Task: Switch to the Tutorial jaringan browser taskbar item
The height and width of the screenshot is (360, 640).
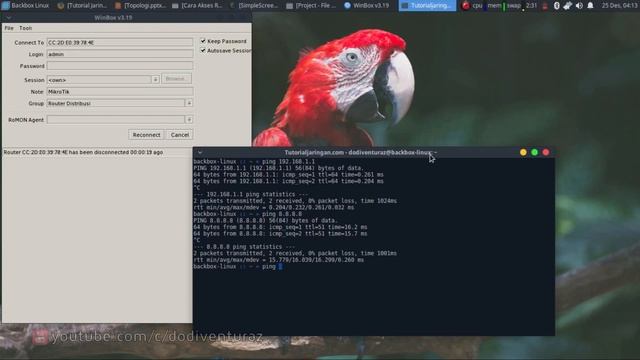Action: [82, 5]
